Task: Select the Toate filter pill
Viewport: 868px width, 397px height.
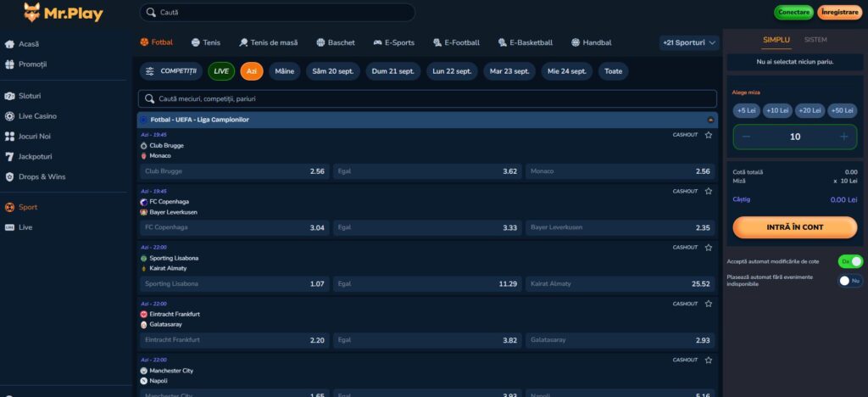Action: click(x=614, y=71)
